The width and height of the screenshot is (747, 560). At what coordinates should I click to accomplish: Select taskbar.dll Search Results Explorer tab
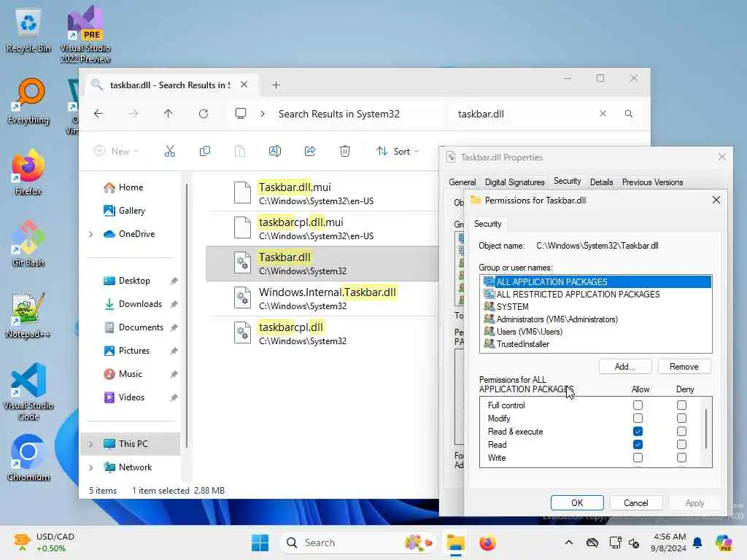(170, 85)
